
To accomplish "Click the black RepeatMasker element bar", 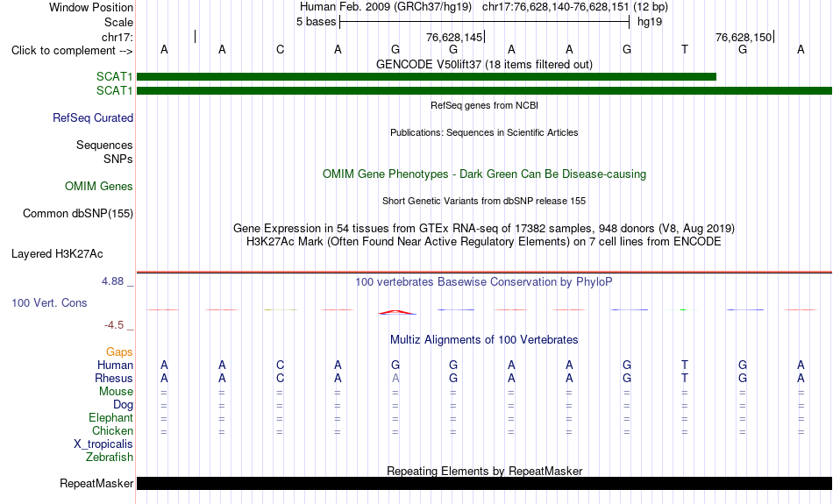I will [x=485, y=483].
